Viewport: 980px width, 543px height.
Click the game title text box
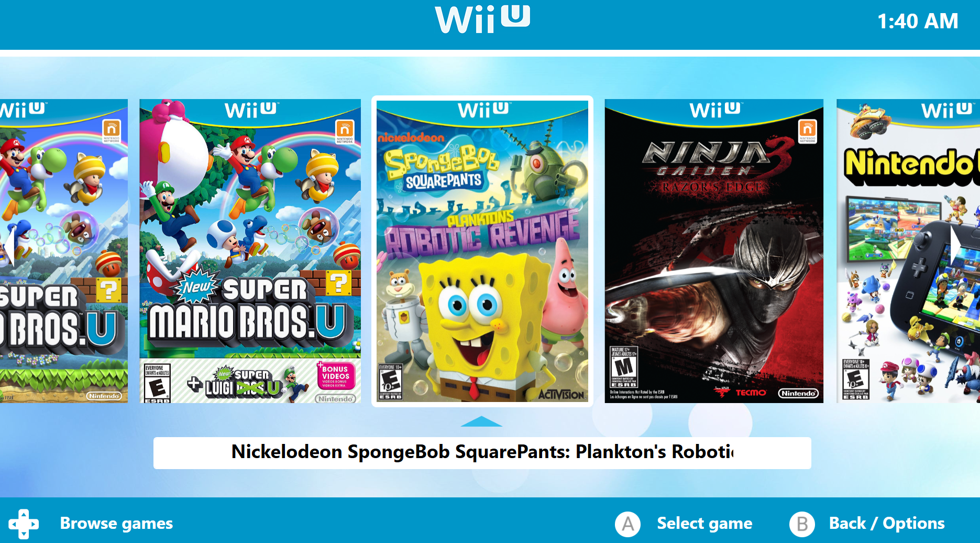click(x=482, y=453)
